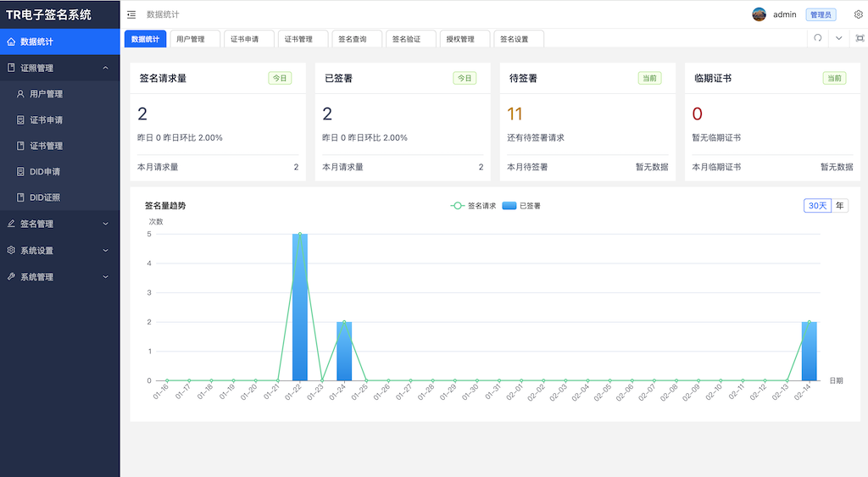Click the 证书管理 icon in sidebar
868x477 pixels.
20,146
